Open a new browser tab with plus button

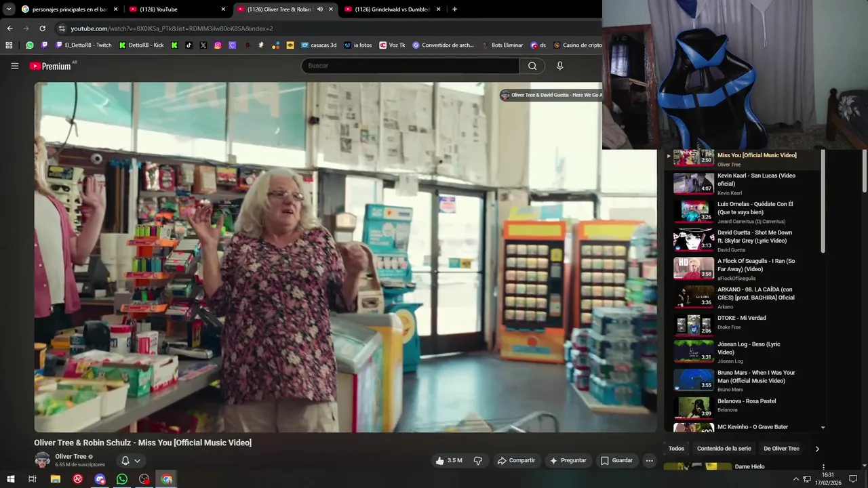[454, 9]
